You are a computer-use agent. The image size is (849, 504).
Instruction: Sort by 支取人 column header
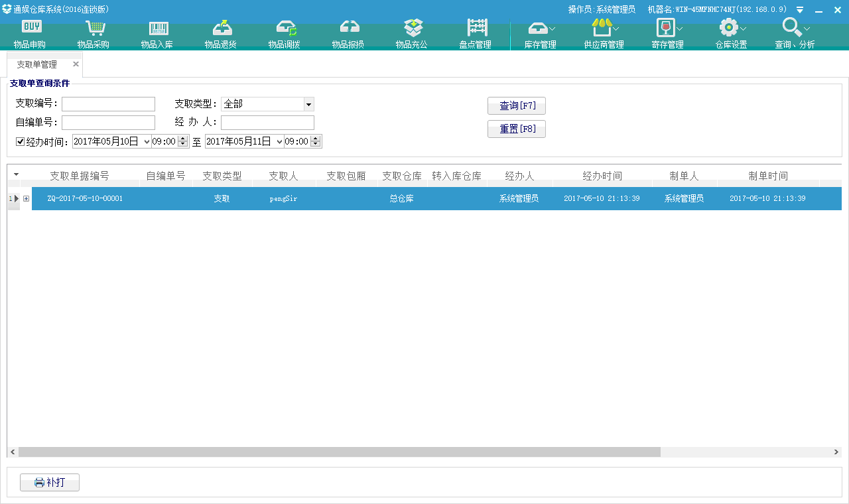tap(283, 176)
